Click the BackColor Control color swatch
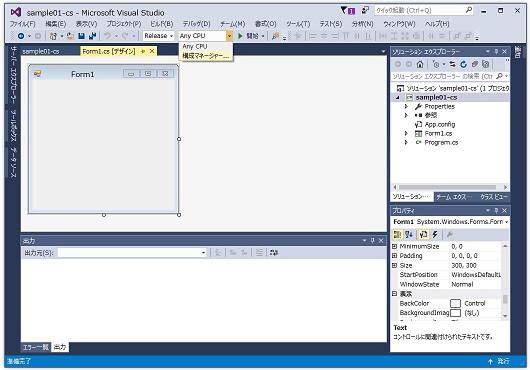Screen dimensions: 530x370 (456, 303)
